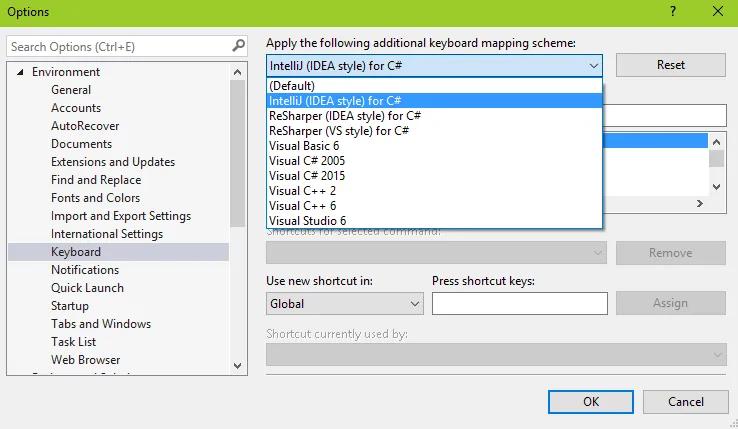Open Find and Replace settings
The image size is (738, 429).
pyautogui.click(x=96, y=180)
